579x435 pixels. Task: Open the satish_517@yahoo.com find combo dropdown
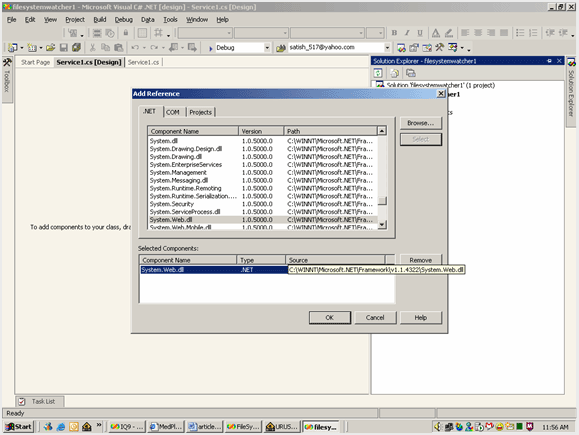[387, 48]
